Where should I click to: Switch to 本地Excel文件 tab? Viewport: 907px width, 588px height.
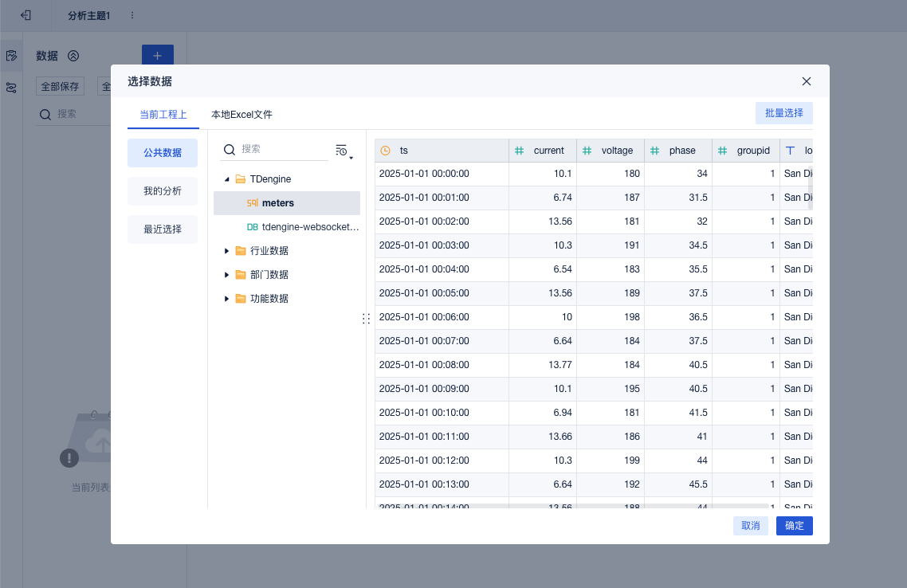241,115
